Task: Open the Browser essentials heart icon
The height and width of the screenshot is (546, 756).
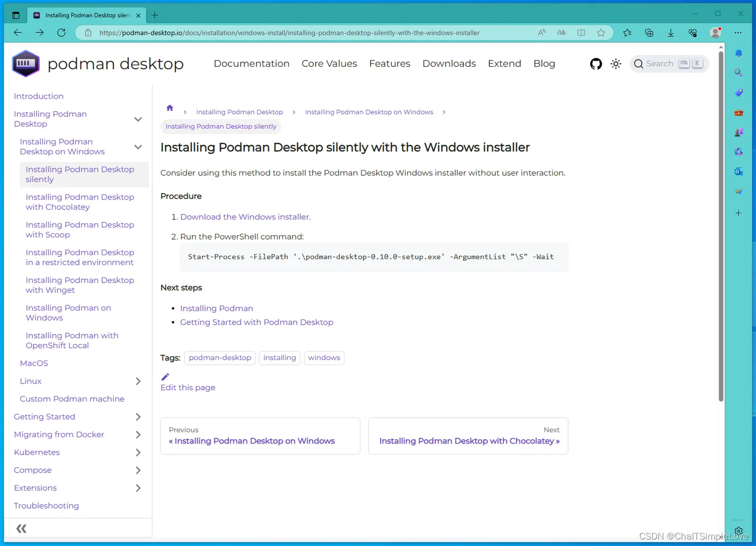Action: pyautogui.click(x=693, y=33)
